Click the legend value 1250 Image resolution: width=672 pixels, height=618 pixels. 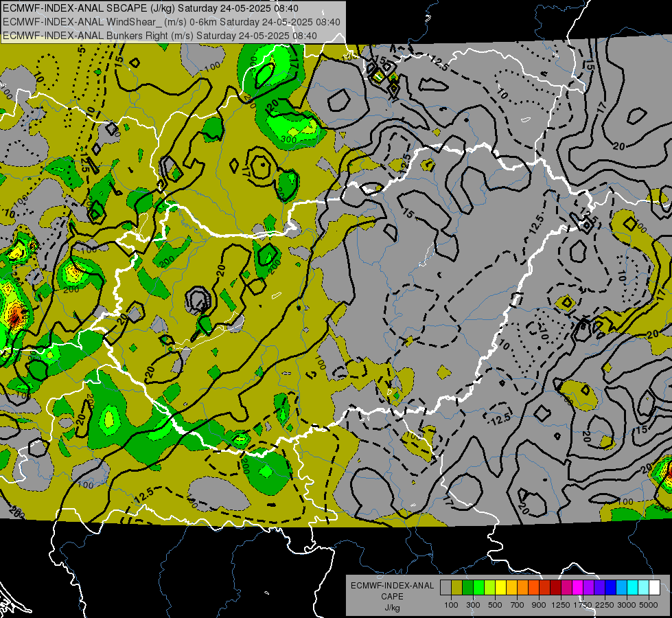click(561, 605)
